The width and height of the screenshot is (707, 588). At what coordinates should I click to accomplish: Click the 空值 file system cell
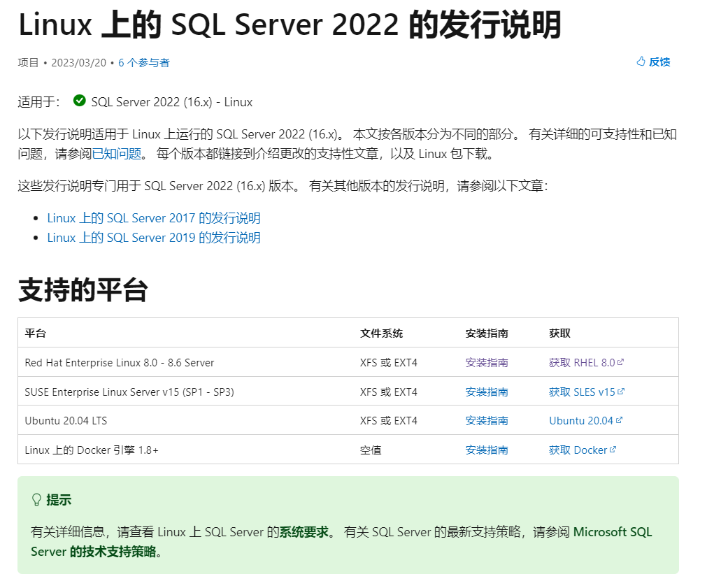pyautogui.click(x=371, y=450)
